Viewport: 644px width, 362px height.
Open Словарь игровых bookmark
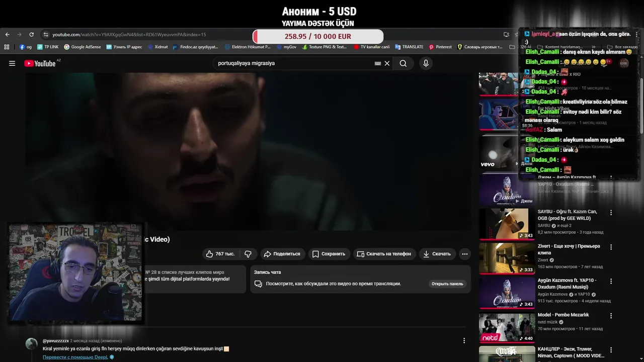point(479,47)
